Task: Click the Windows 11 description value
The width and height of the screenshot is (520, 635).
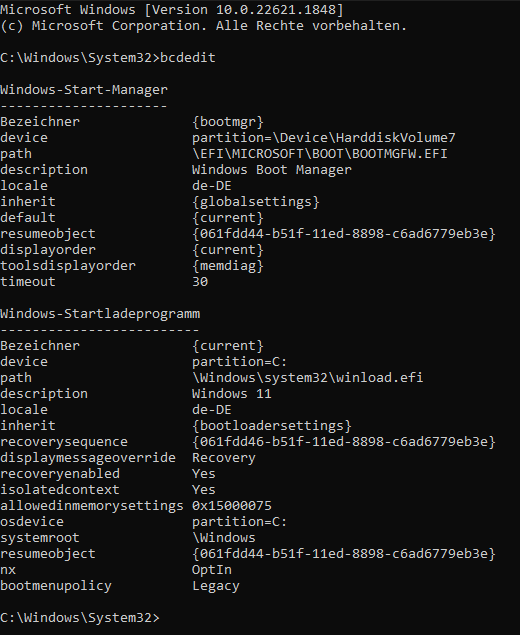Action: pyautogui.click(x=232, y=393)
